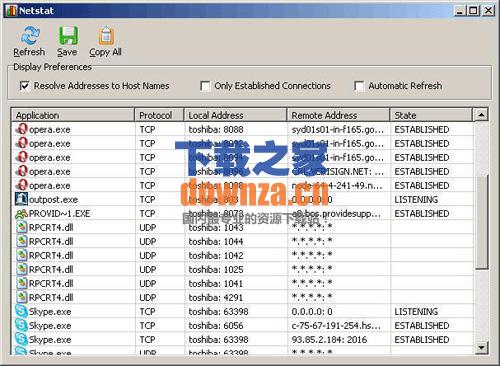This screenshot has height=366, width=500.
Task: Click the Save floppy disk icon
Action: coord(68,36)
